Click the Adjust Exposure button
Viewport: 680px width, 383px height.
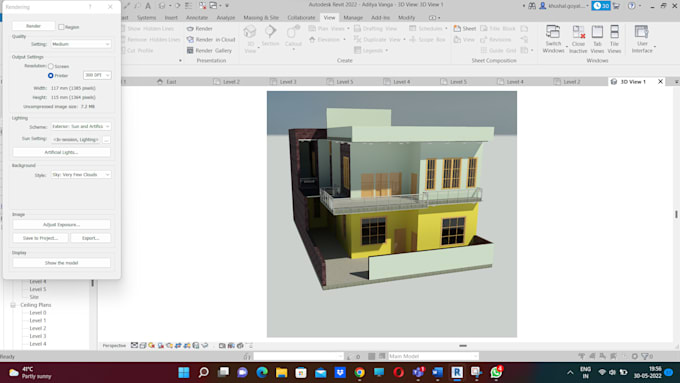click(x=61, y=225)
